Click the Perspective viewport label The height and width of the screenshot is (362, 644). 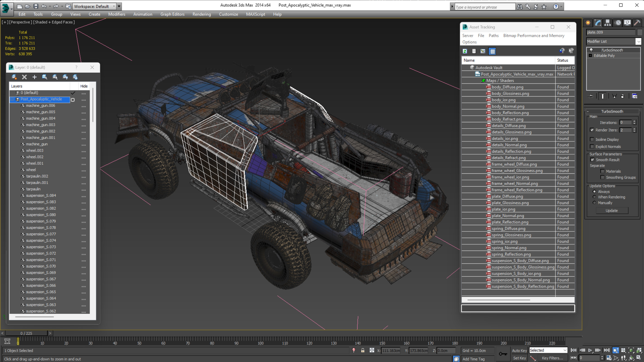click(x=21, y=22)
